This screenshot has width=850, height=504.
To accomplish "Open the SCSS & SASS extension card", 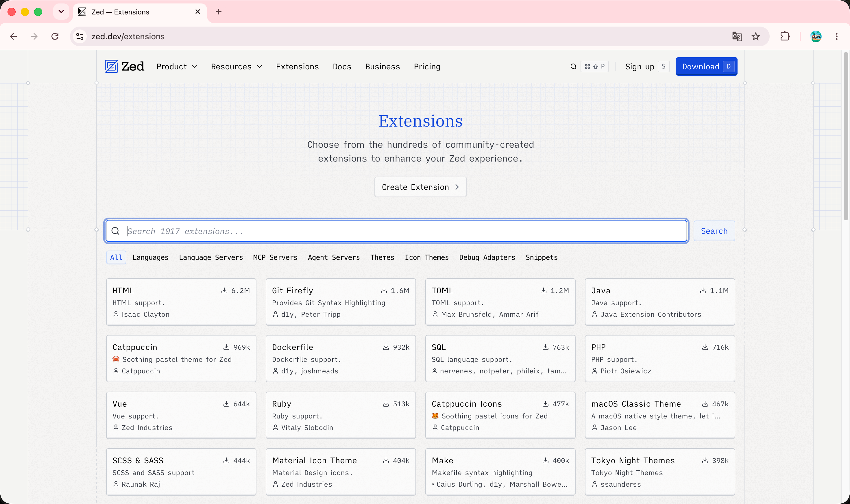I will (181, 472).
